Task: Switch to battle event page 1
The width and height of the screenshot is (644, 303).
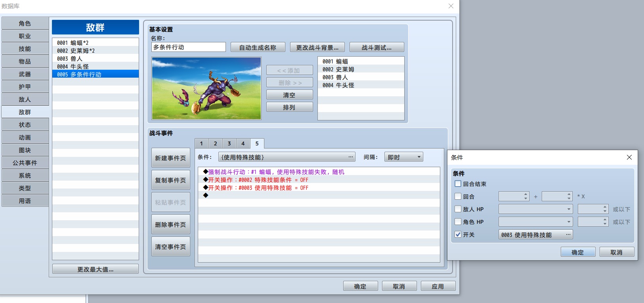Action: coord(201,143)
